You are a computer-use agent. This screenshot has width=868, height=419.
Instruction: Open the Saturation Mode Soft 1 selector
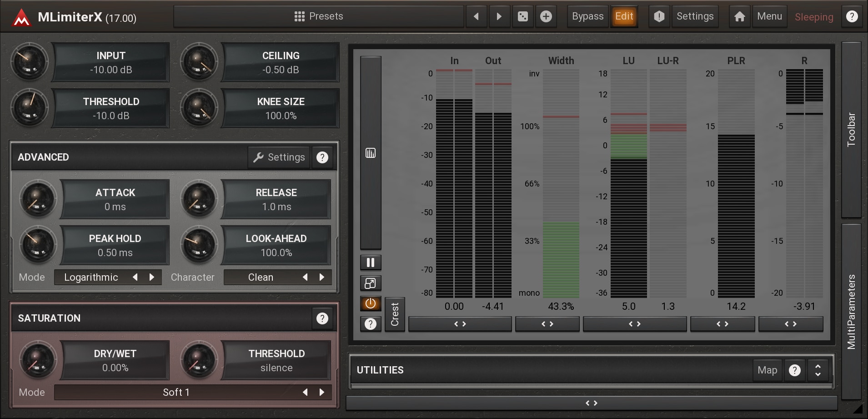[x=176, y=392]
